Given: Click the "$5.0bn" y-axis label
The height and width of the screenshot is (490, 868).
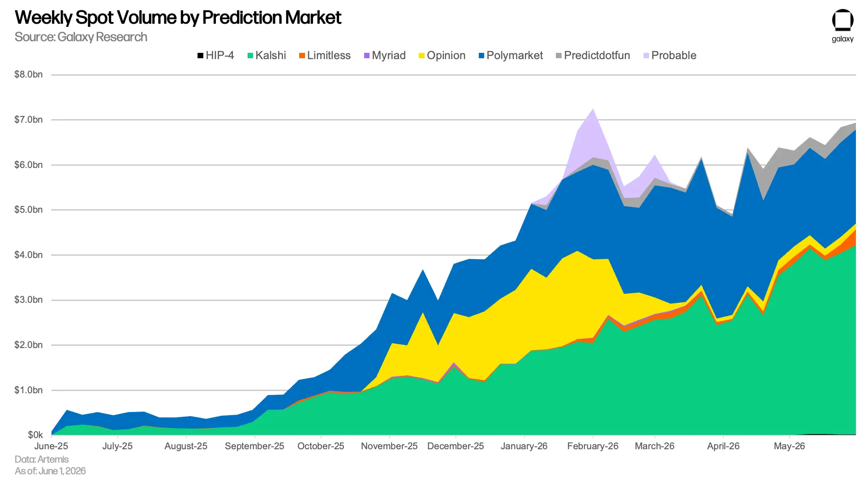Looking at the screenshot, I should coord(29,210).
